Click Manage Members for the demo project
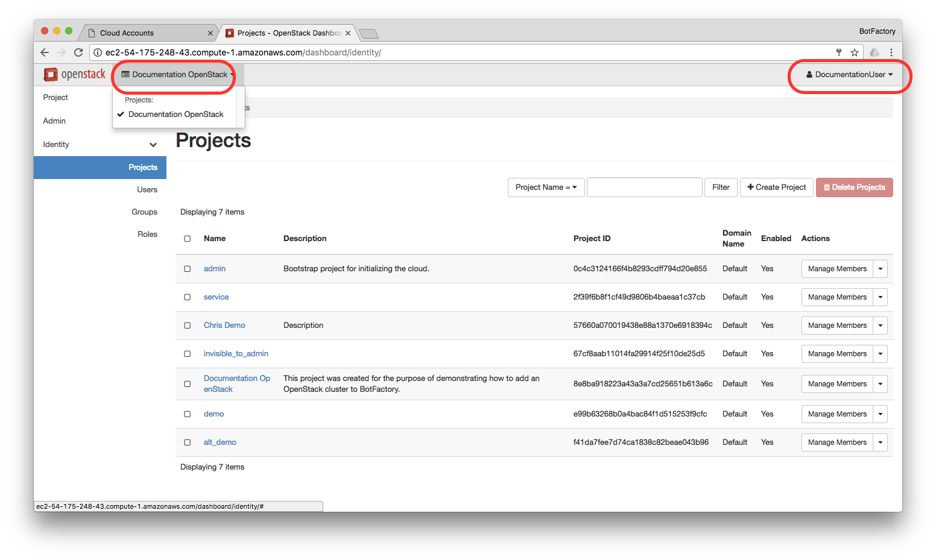This screenshot has width=936, height=560. pos(837,414)
